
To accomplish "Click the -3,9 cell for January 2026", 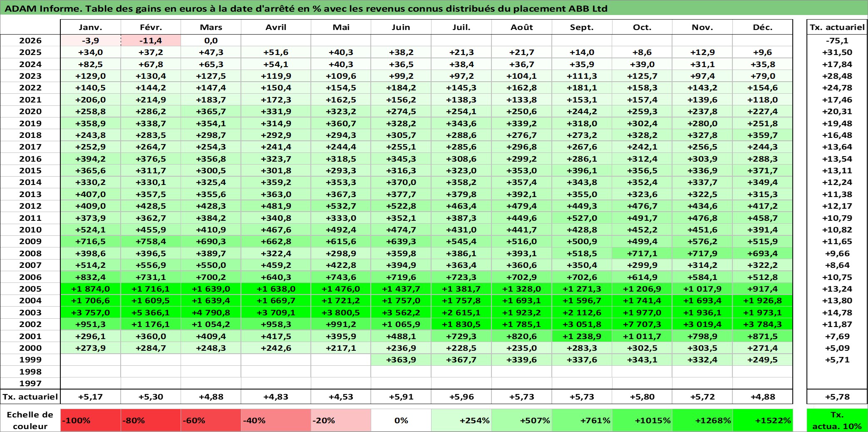I will [90, 40].
